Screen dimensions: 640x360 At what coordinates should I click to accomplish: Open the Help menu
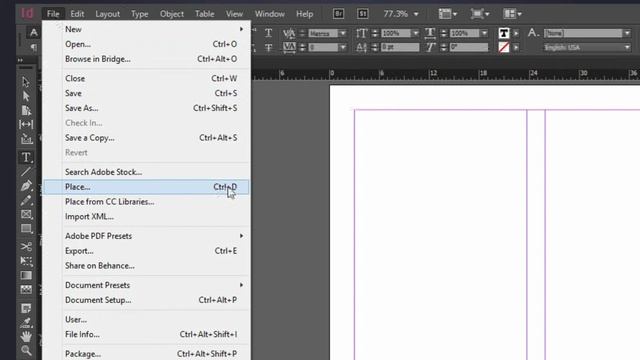(x=304, y=14)
